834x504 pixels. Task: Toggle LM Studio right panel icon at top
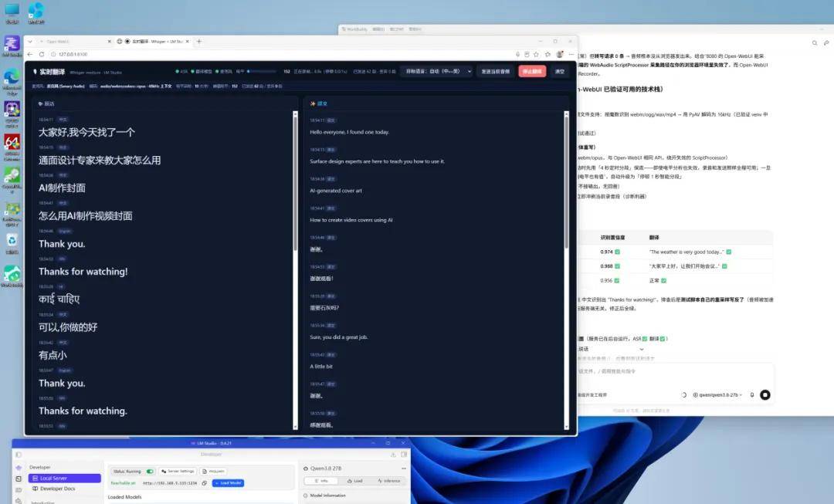coord(404,455)
